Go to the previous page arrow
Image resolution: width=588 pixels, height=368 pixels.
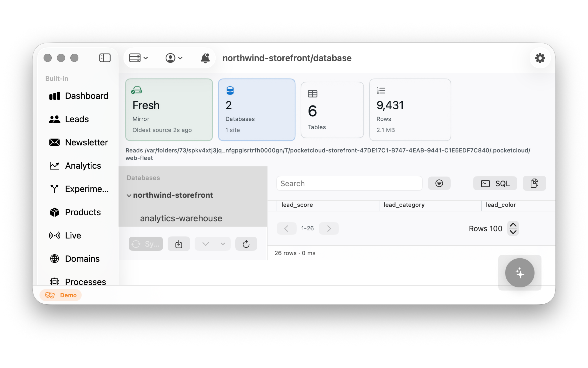coord(286,228)
